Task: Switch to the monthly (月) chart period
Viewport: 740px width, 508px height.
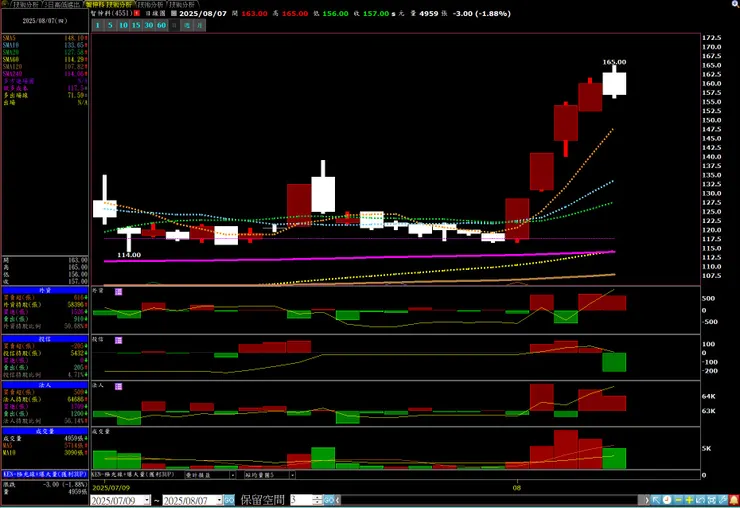Action: [x=200, y=25]
